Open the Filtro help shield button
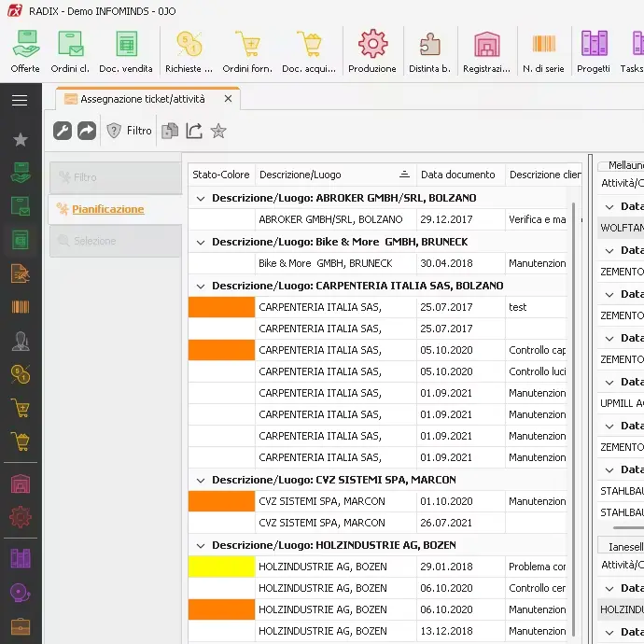This screenshot has height=644, width=644. click(130, 131)
